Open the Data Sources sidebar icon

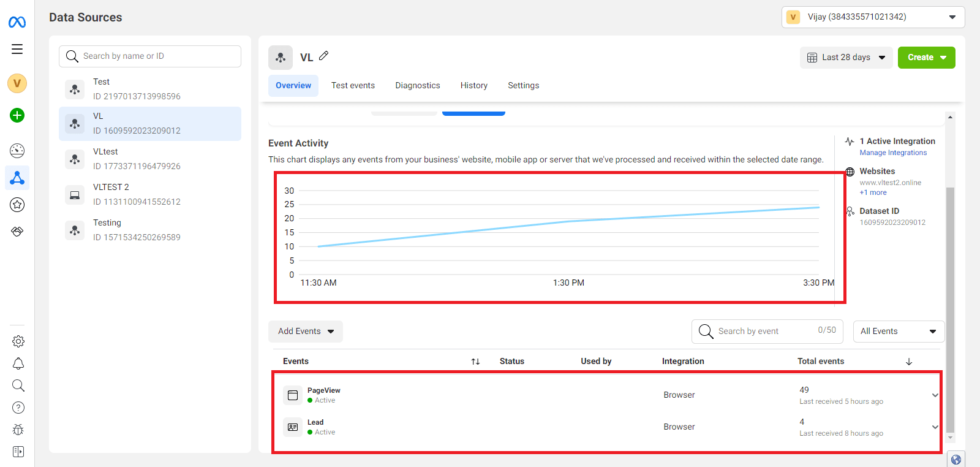click(x=17, y=178)
